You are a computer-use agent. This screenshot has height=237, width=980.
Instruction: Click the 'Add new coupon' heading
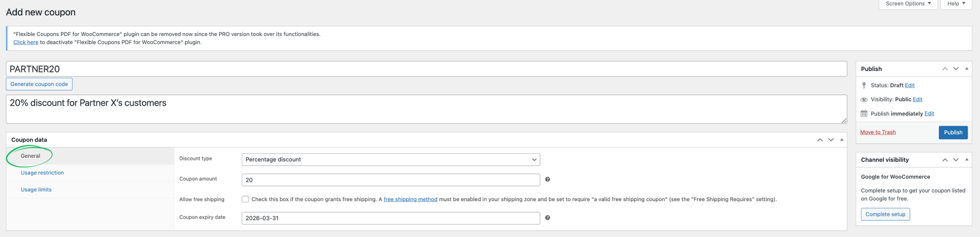click(x=41, y=12)
